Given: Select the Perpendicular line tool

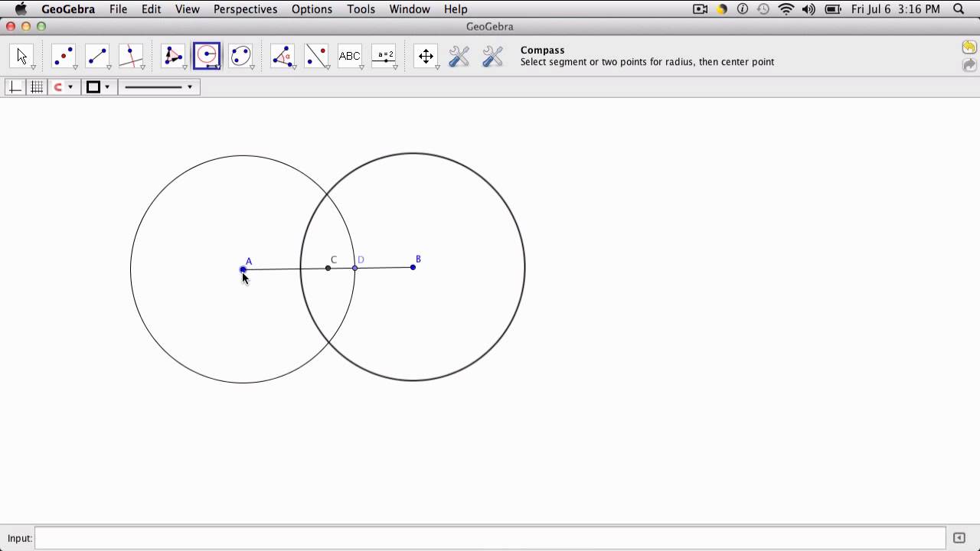Looking at the screenshot, I should tap(131, 56).
